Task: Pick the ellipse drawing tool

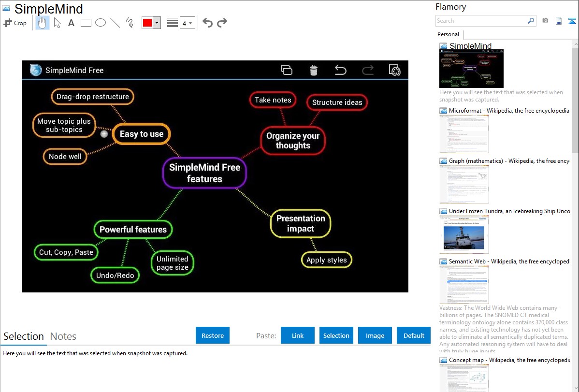Action: coord(101,23)
